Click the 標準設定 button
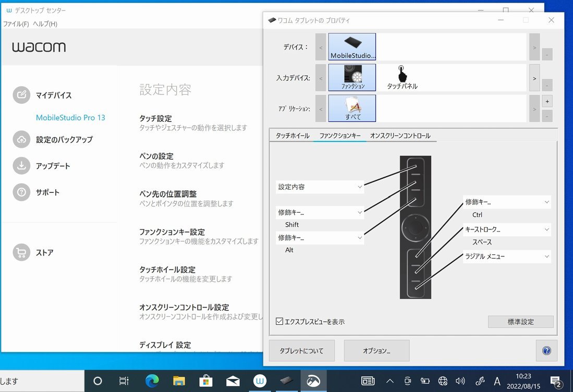 pyautogui.click(x=521, y=322)
